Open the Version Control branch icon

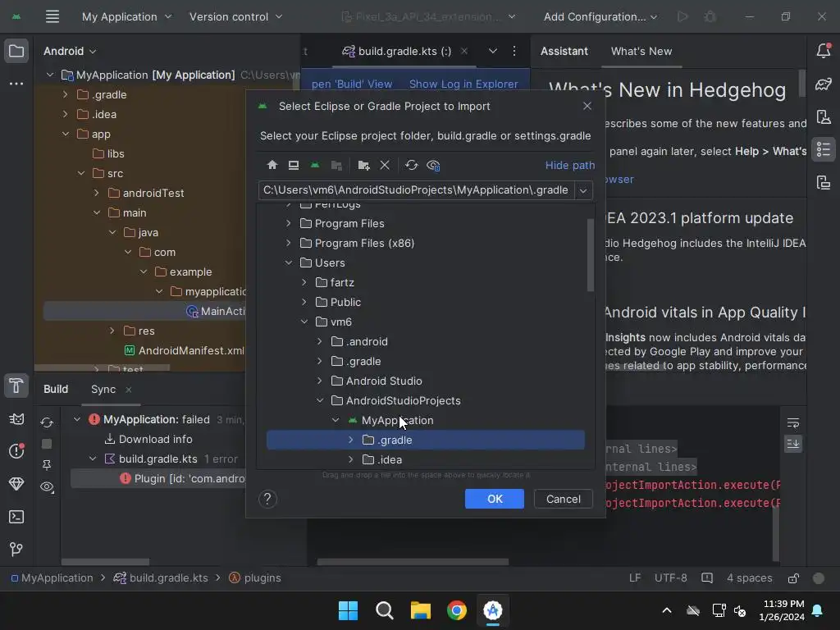click(x=16, y=549)
